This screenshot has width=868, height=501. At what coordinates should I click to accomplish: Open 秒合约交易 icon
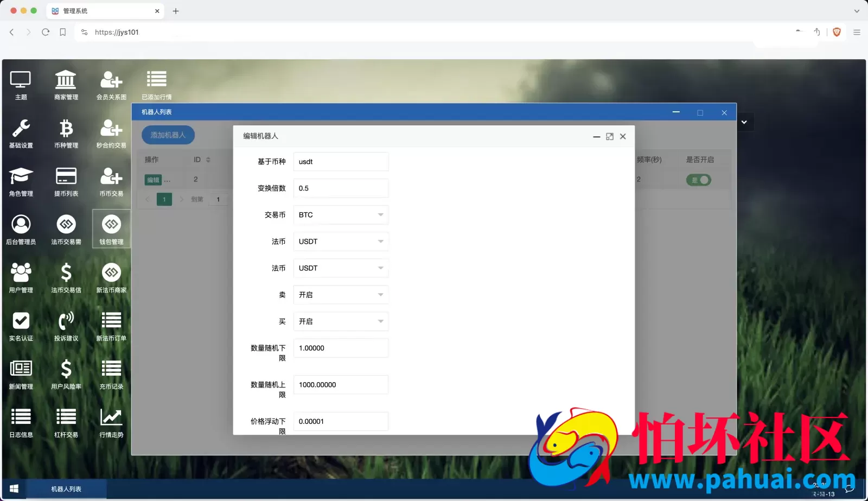click(x=111, y=134)
